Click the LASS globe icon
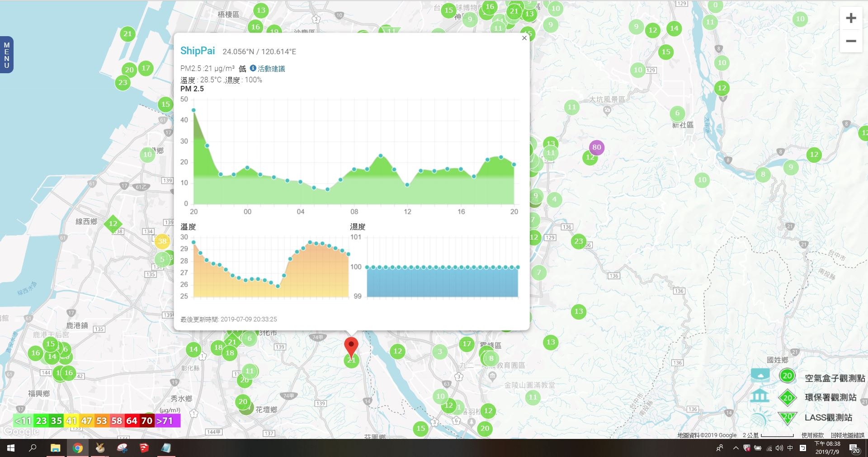Viewport: 868px width, 457px height. [x=759, y=418]
